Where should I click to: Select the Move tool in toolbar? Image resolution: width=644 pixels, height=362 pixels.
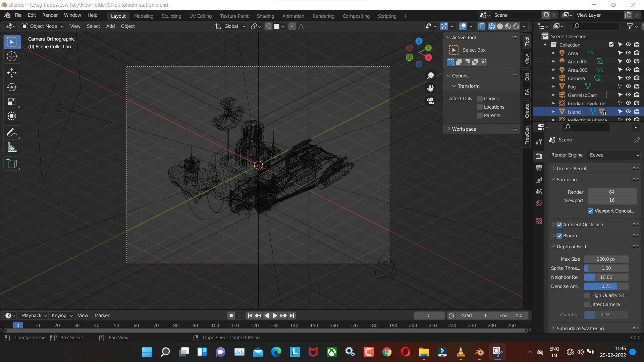(x=12, y=72)
